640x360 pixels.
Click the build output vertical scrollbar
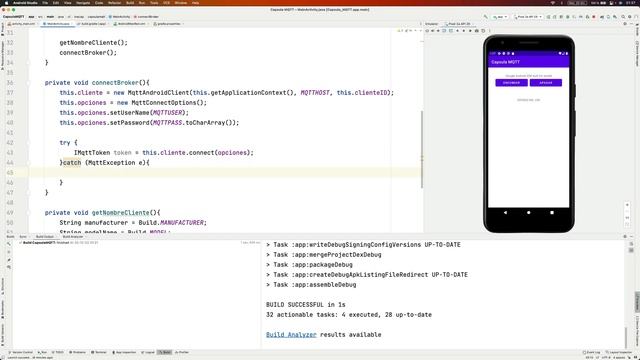(x=626, y=337)
